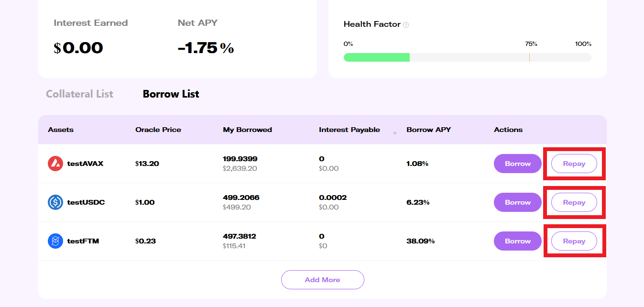This screenshot has height=307, width=644.
Task: Repay the testUSDC loan
Action: click(x=574, y=202)
